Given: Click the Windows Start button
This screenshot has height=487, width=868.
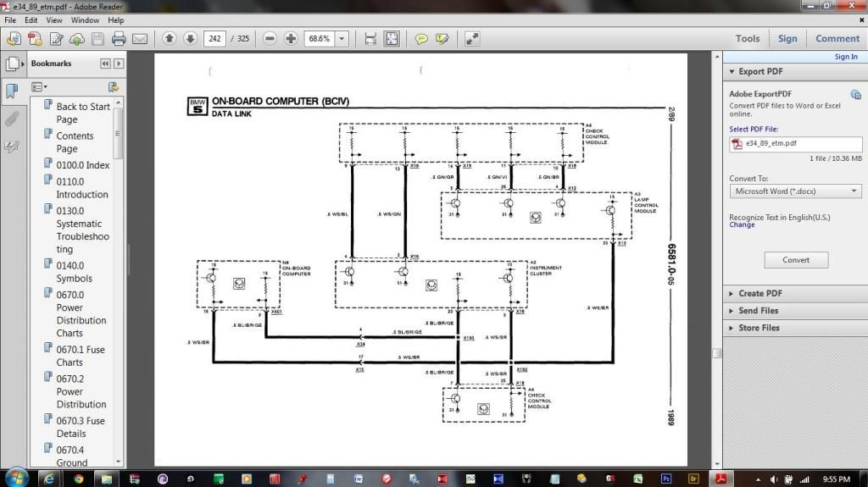Looking at the screenshot, I should 15,478.
